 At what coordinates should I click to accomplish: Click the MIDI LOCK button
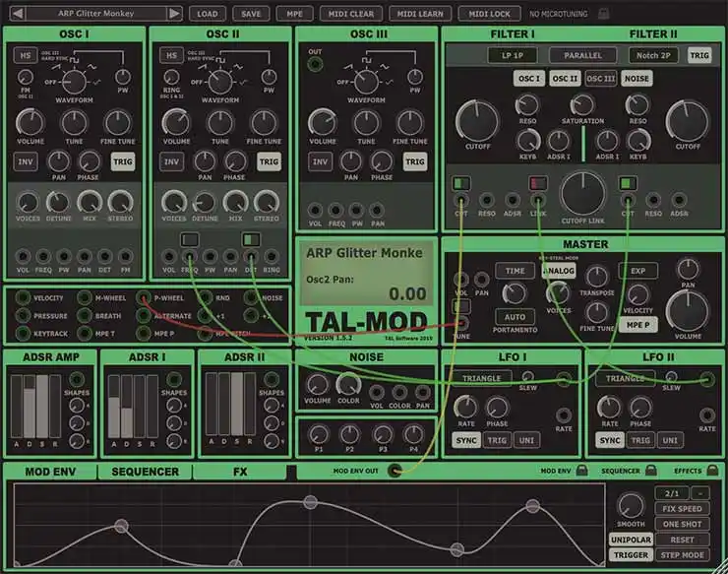(489, 14)
